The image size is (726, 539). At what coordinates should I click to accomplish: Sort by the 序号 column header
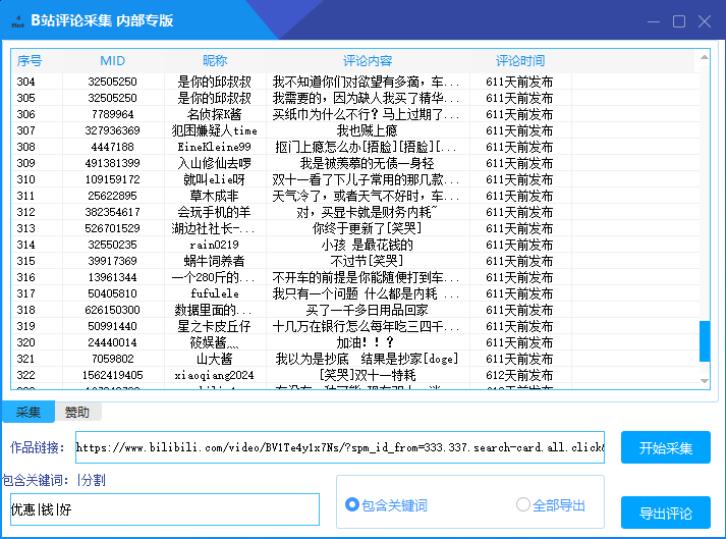tap(30, 60)
